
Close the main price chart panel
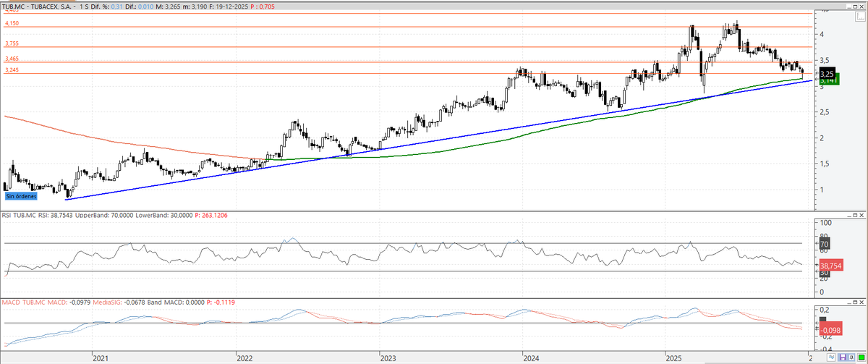[x=861, y=7]
